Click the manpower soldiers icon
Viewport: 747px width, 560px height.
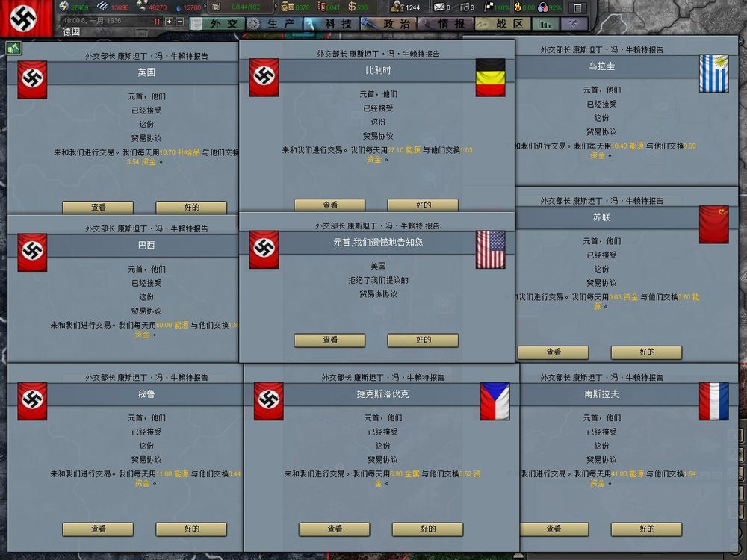pyautogui.click(x=397, y=7)
